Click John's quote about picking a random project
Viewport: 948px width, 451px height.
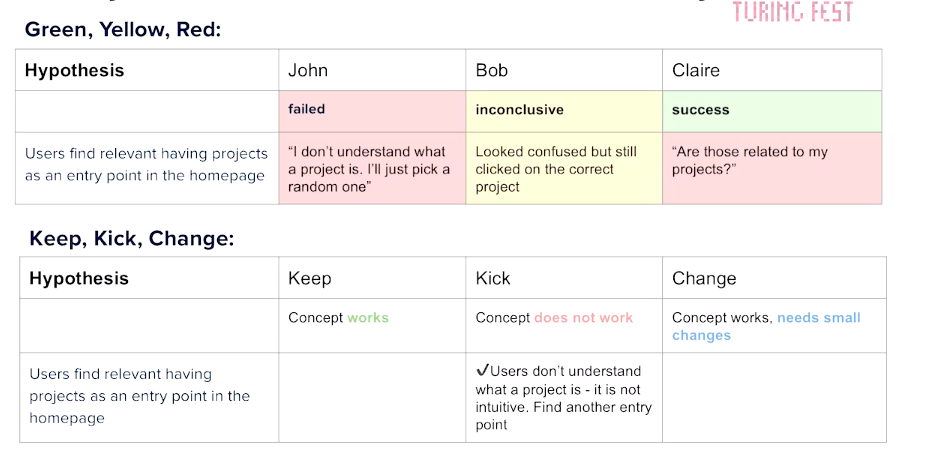pos(372,169)
